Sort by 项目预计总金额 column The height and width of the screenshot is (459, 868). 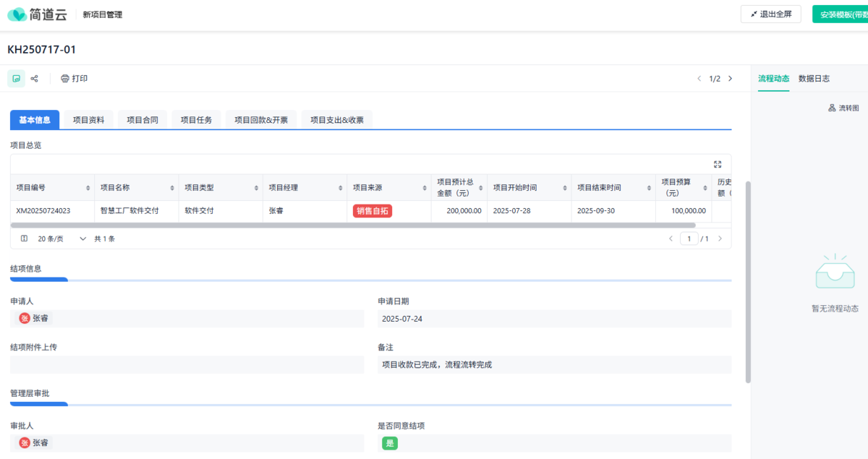tap(481, 188)
